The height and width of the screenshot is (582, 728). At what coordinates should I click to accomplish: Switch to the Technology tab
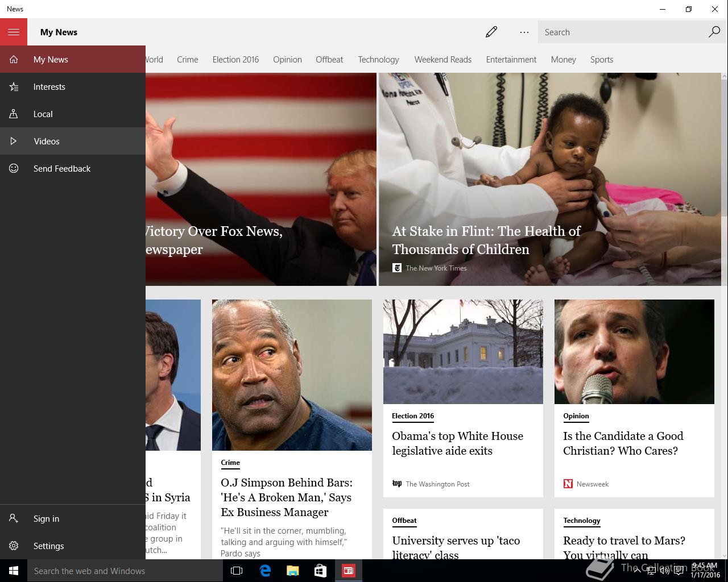click(378, 59)
